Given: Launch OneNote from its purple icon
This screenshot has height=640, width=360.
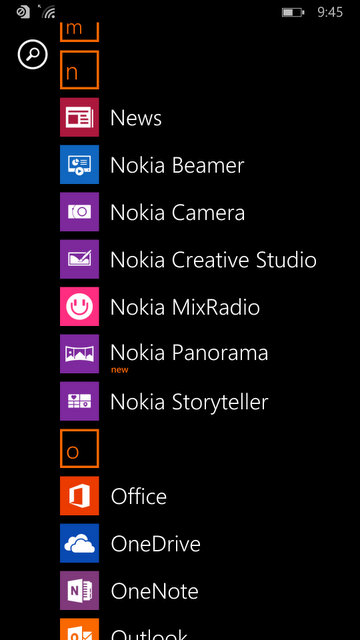Looking at the screenshot, I should coord(79,591).
